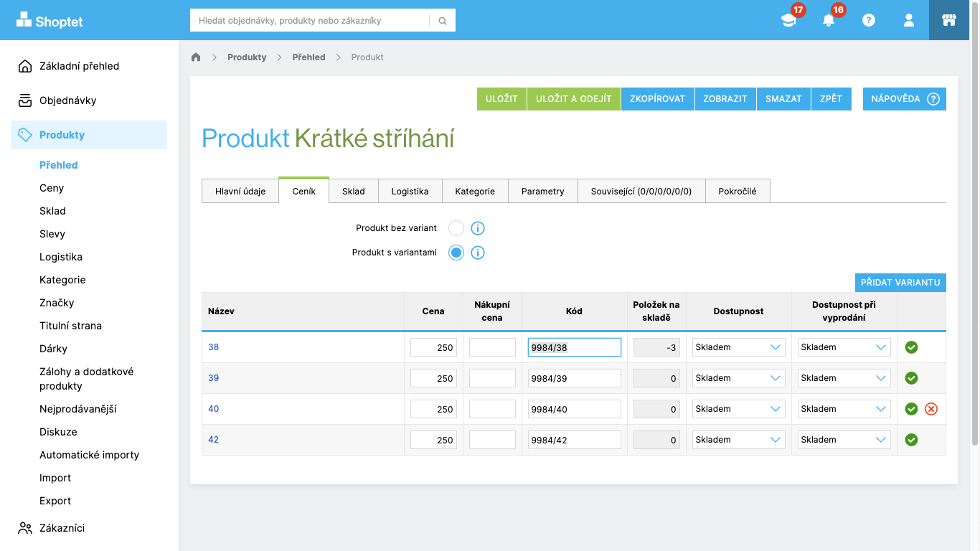Open the user account icon

(909, 20)
